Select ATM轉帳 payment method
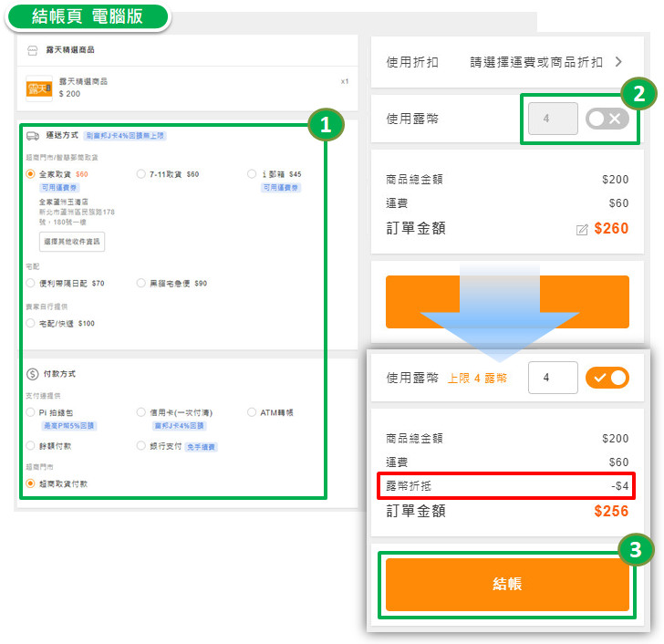The image size is (664, 644). [251, 412]
